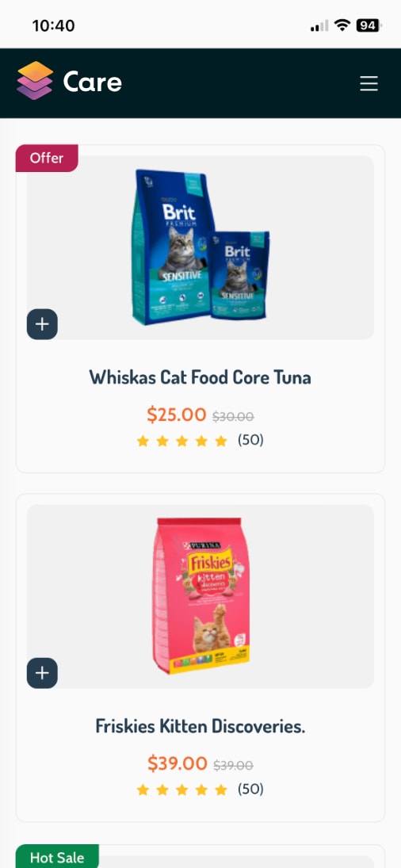Add Whiskas Cat Food to cart via plus icon
This screenshot has height=868, width=401.
[x=42, y=324]
